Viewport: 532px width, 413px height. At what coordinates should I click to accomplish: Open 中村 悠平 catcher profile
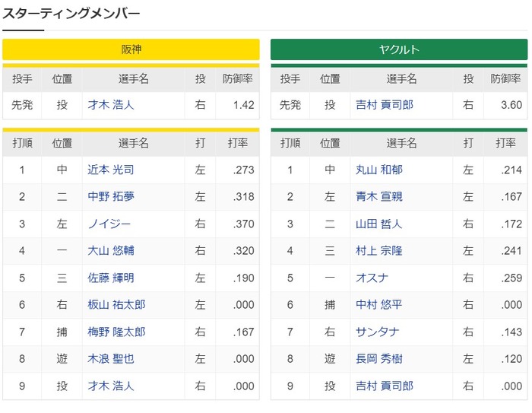pyautogui.click(x=379, y=305)
